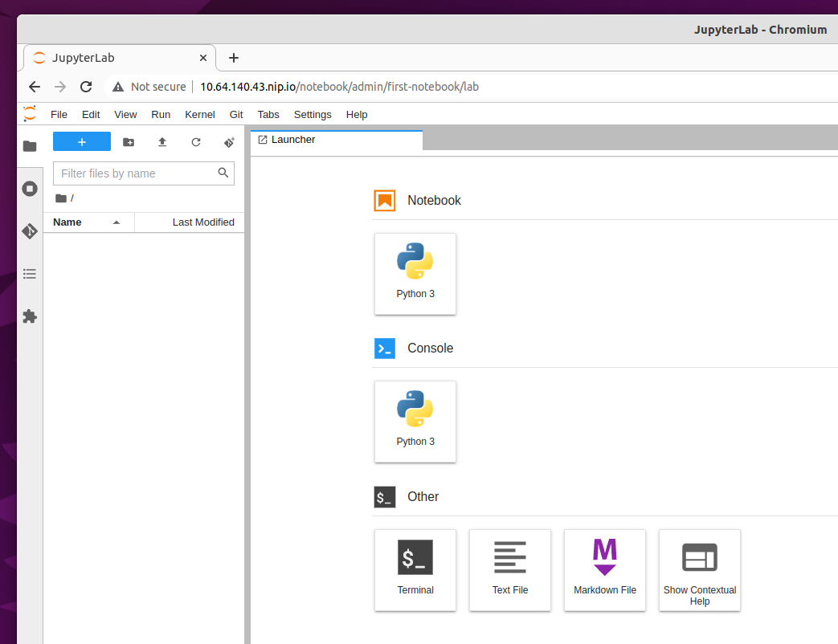Viewport: 838px width, 644px height.
Task: Sort files by Name column
Action: point(67,222)
